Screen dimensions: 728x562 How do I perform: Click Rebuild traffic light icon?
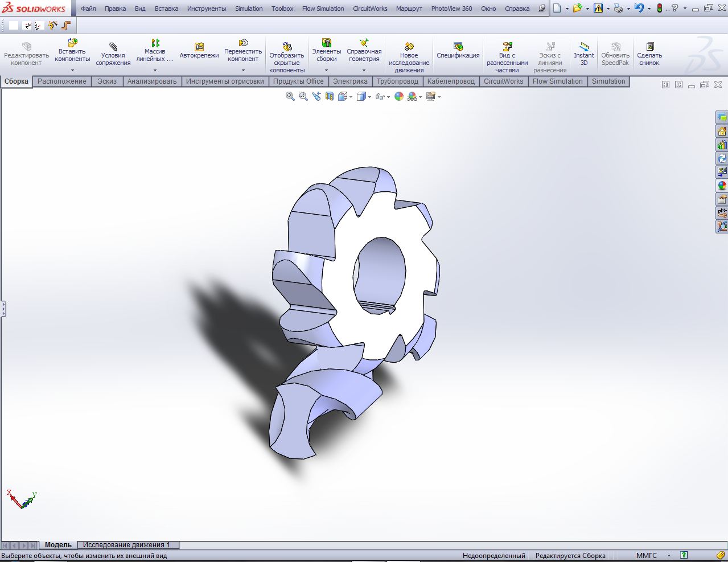pyautogui.click(x=660, y=8)
